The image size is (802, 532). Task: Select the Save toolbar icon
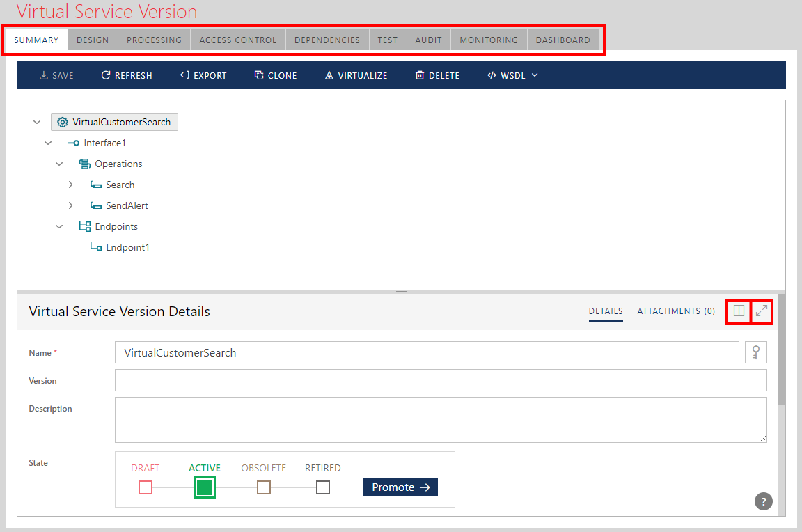pyautogui.click(x=43, y=75)
